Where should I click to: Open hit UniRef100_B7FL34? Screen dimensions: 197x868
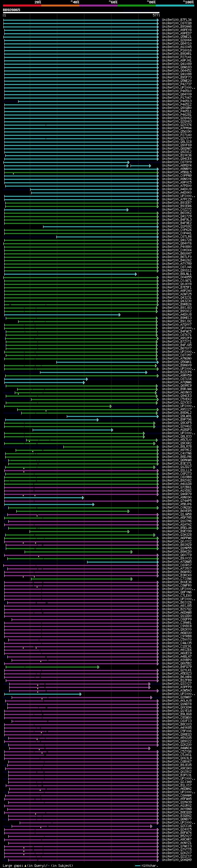point(176,20)
